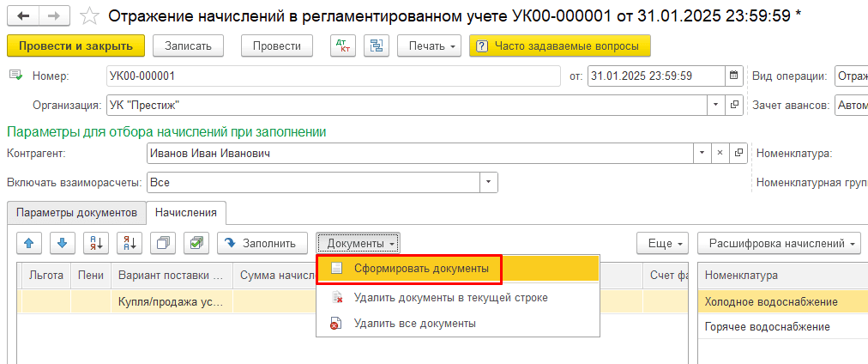Select Удалить все документы menu entry
This screenshot has height=364, width=868.
414,324
